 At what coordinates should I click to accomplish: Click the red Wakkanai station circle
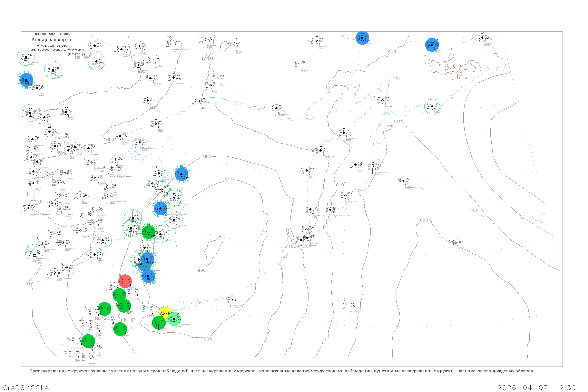point(125,281)
